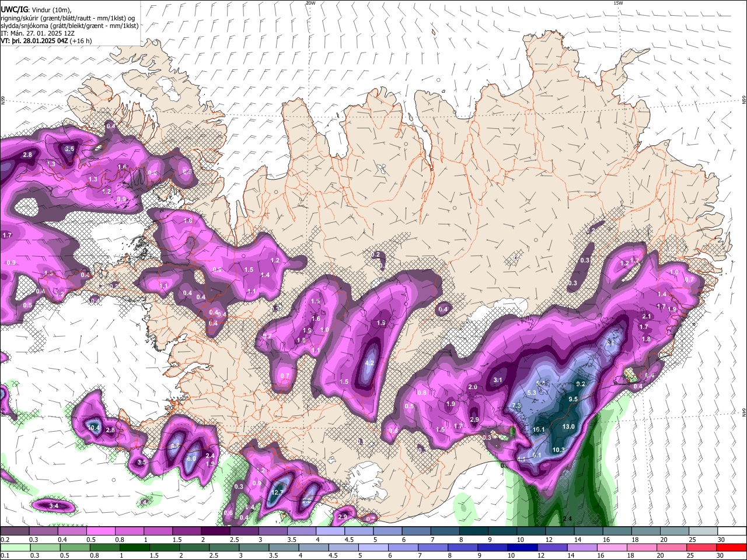747x560 pixels.
Task: Click the 4.2 value in central Iceland
Action: coord(369,363)
